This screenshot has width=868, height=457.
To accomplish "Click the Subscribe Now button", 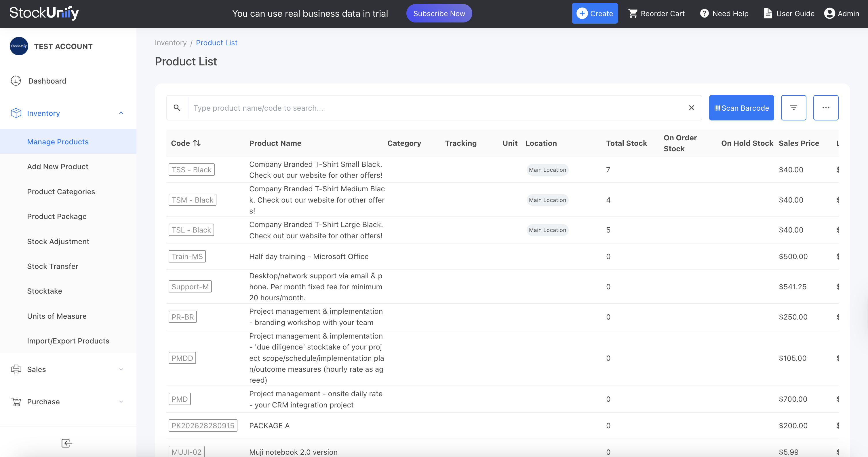I will click(439, 13).
